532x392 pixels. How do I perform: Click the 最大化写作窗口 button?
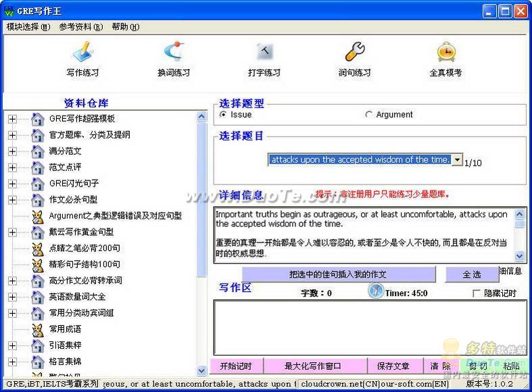[x=315, y=366]
